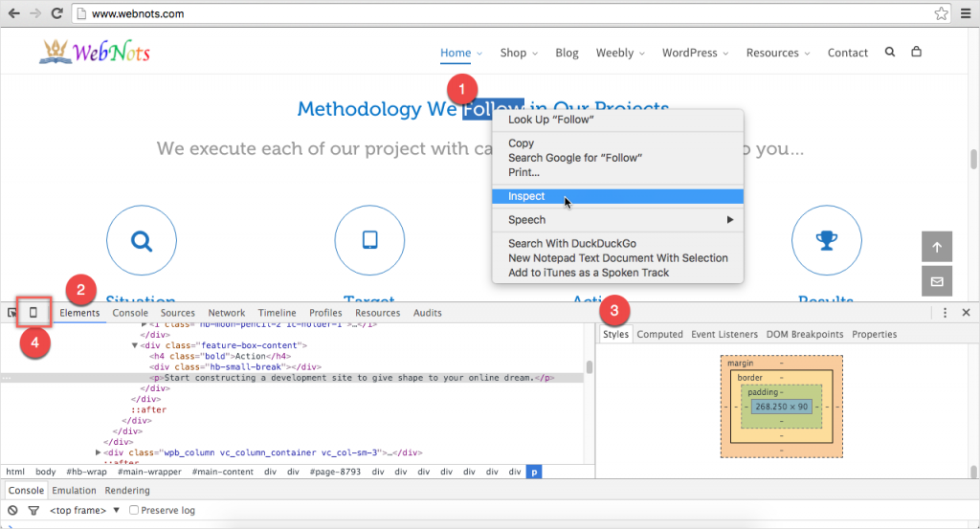Bookmark page with the star icon

point(941,13)
